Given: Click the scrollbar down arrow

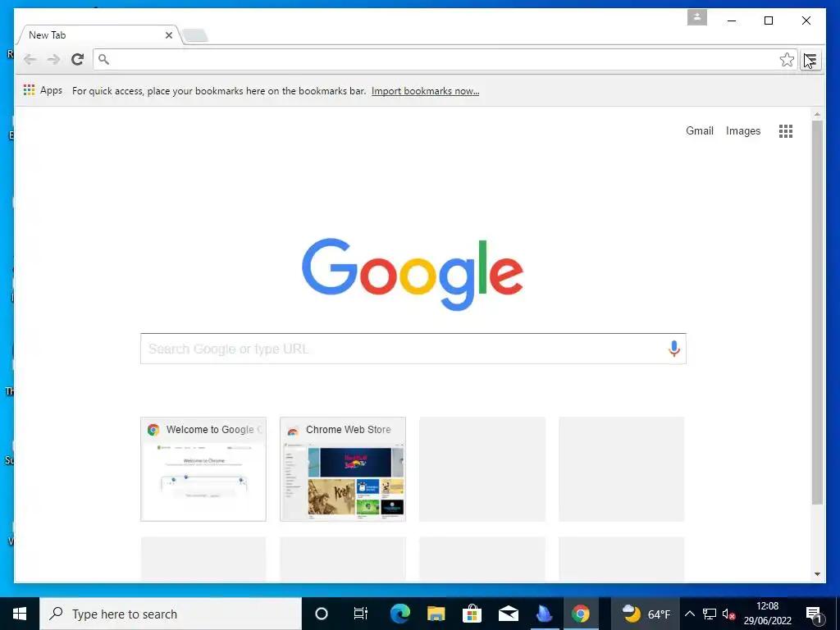Looking at the screenshot, I should tap(817, 574).
